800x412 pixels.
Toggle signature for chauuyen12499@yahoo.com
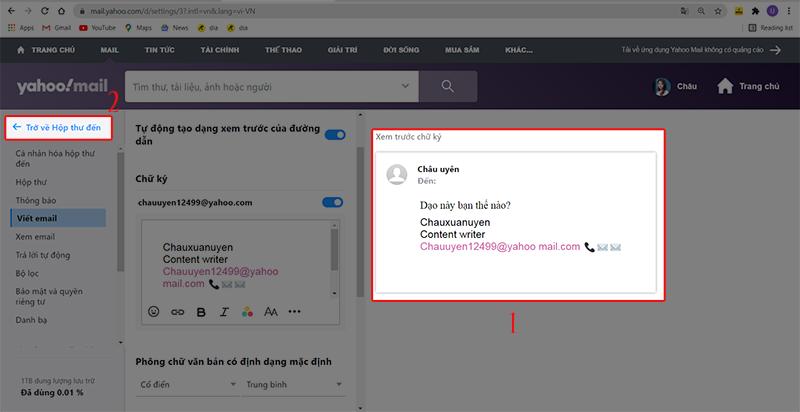(x=333, y=202)
